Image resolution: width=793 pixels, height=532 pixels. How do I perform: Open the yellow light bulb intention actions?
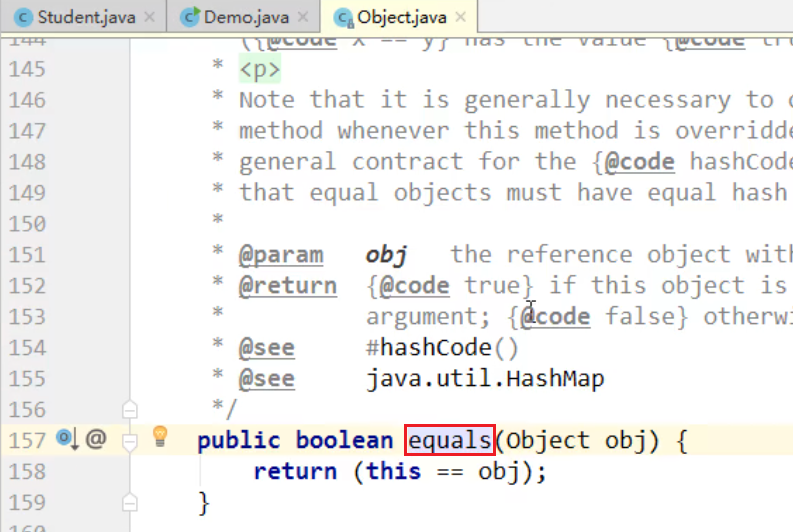click(x=160, y=436)
